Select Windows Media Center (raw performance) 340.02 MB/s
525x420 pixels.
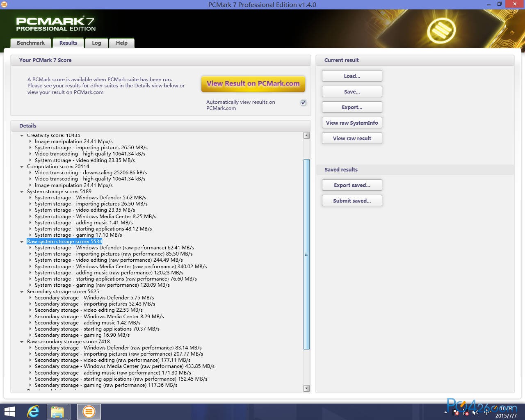(121, 267)
